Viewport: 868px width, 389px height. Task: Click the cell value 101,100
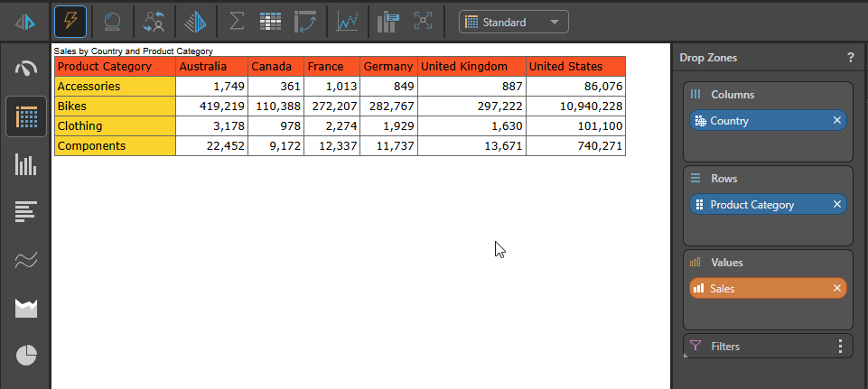click(575, 126)
